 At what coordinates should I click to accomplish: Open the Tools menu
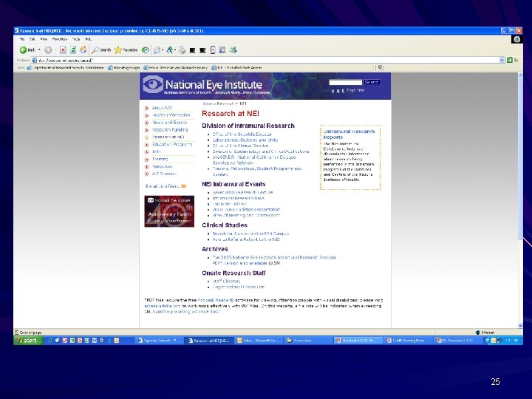coord(76,39)
